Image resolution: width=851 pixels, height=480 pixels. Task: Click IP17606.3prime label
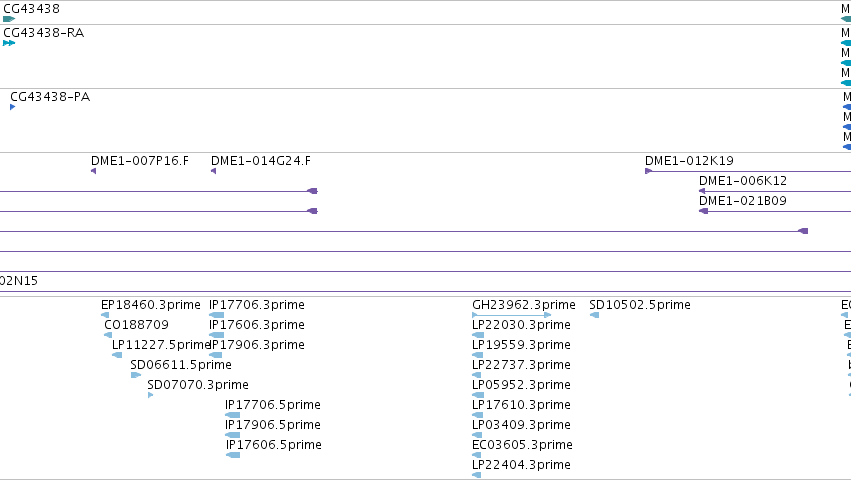coord(257,325)
